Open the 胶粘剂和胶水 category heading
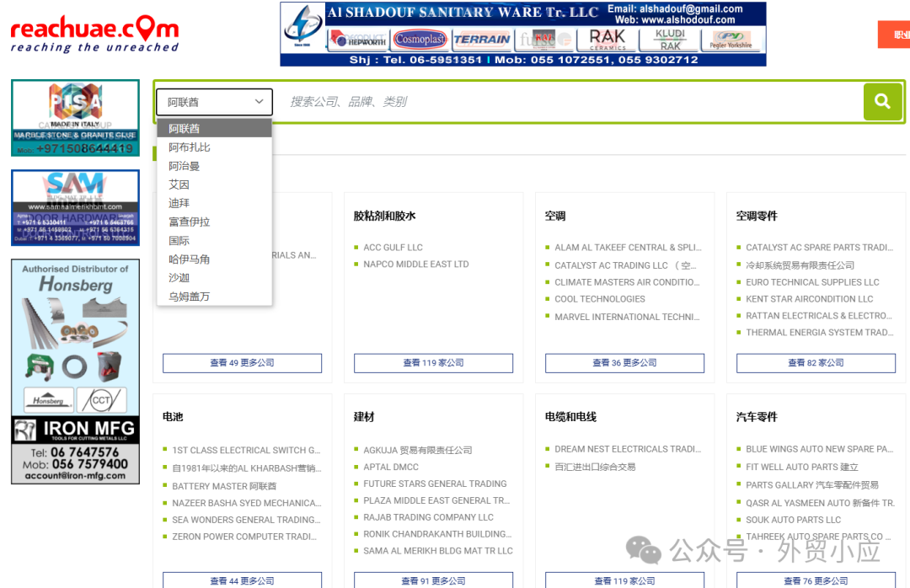This screenshot has height=588, width=910. (x=385, y=216)
